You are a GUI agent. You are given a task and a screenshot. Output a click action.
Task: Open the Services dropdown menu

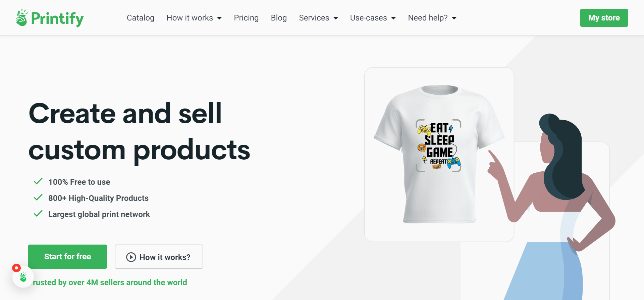pos(318,18)
